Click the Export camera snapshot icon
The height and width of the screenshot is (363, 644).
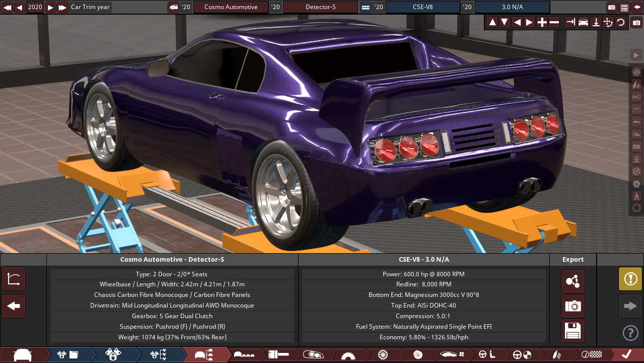(573, 306)
